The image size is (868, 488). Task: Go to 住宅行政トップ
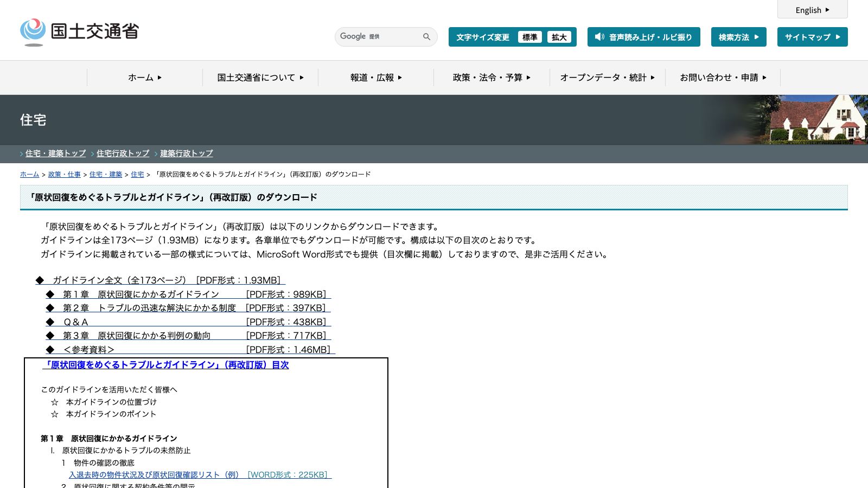pyautogui.click(x=123, y=153)
